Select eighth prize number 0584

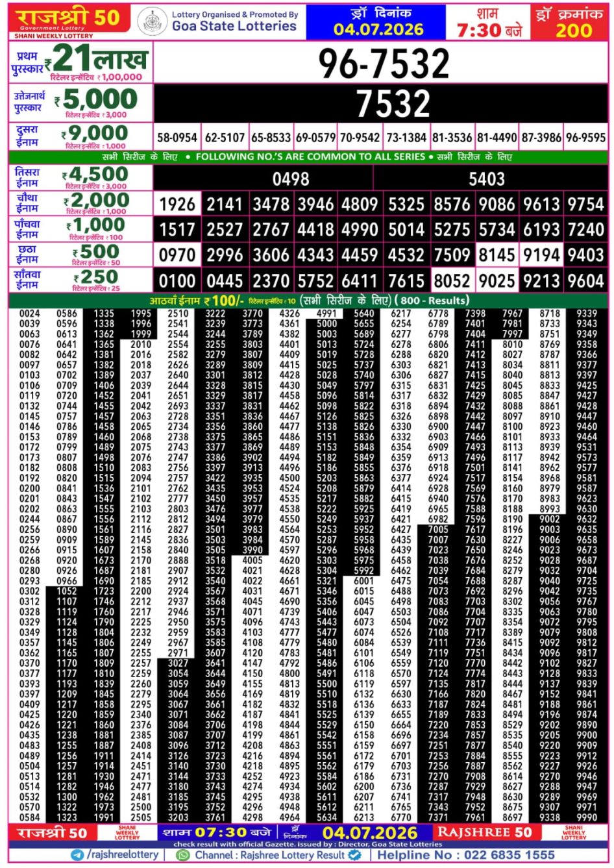29,817
